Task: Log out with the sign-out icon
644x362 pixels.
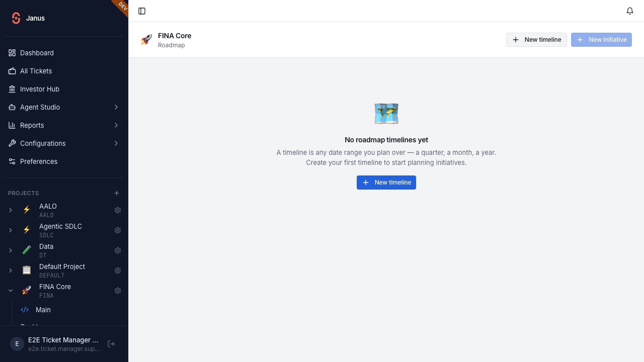Action: tap(112, 344)
